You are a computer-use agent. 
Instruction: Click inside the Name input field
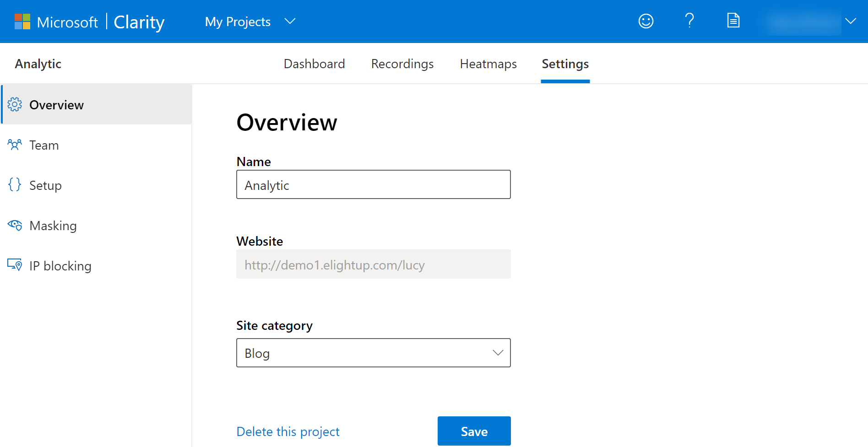(373, 184)
